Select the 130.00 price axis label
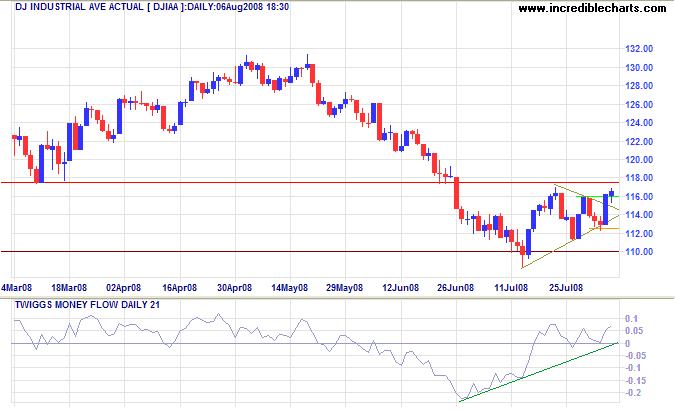 click(x=639, y=68)
